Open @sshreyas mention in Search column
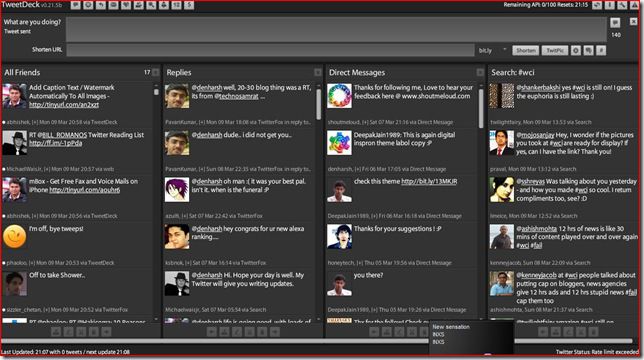The height and width of the screenshot is (360, 644). [x=530, y=181]
